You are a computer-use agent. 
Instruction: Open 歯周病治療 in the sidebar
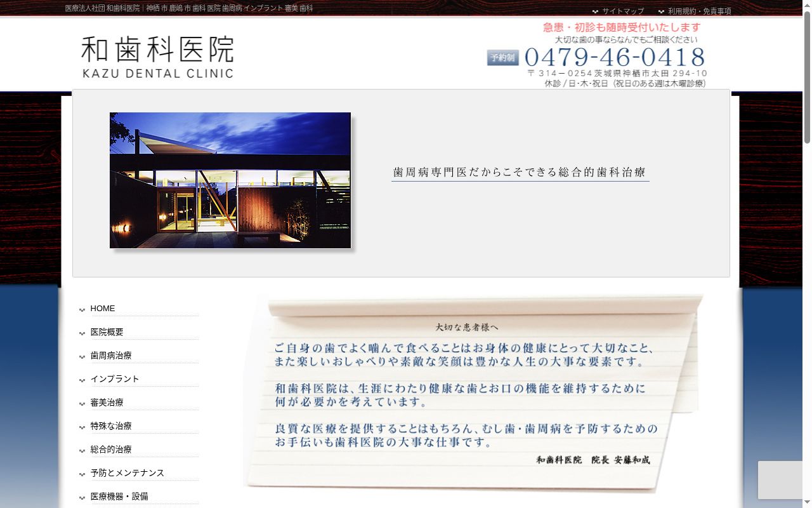click(x=111, y=356)
